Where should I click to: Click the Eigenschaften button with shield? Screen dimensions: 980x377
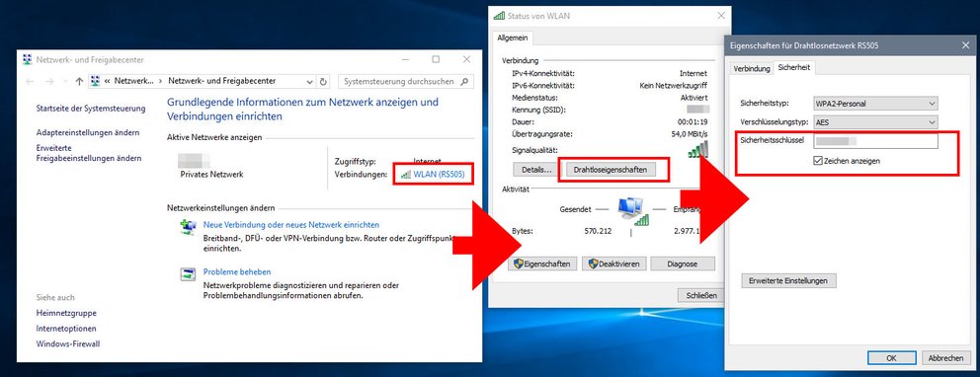(541, 264)
